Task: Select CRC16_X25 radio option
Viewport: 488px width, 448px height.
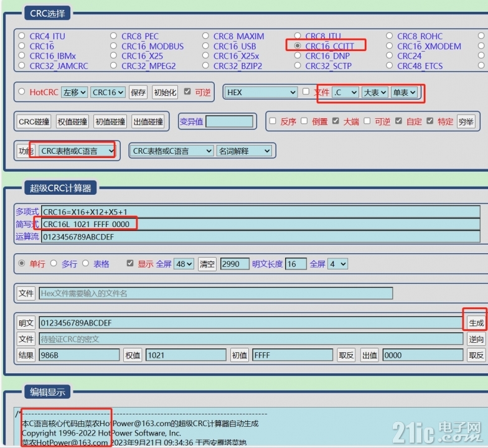Action: 113,56
